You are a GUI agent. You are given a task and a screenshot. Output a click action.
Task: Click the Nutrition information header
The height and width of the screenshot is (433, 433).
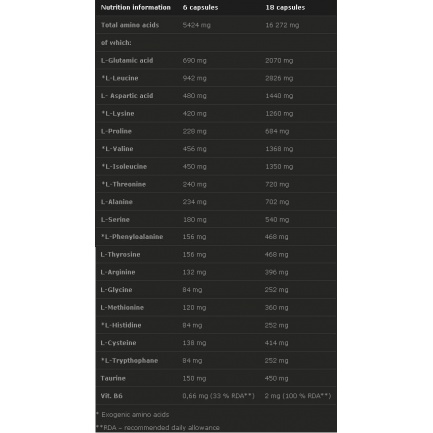pyautogui.click(x=135, y=7)
